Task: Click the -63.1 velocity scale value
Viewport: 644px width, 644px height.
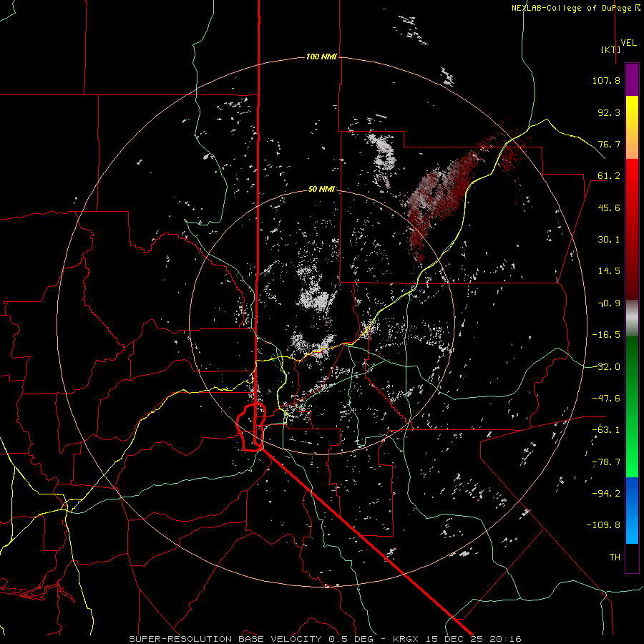Action: click(606, 430)
